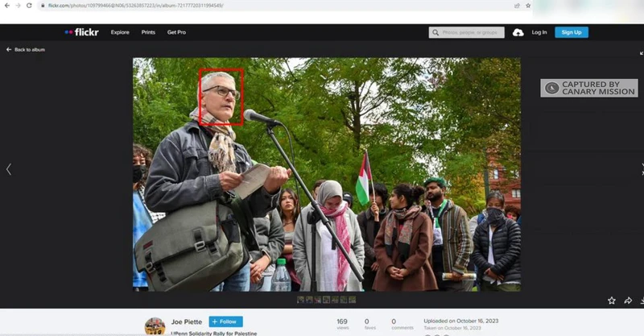Return via Back to album link
Screen dimensions: 644x336
(26, 49)
